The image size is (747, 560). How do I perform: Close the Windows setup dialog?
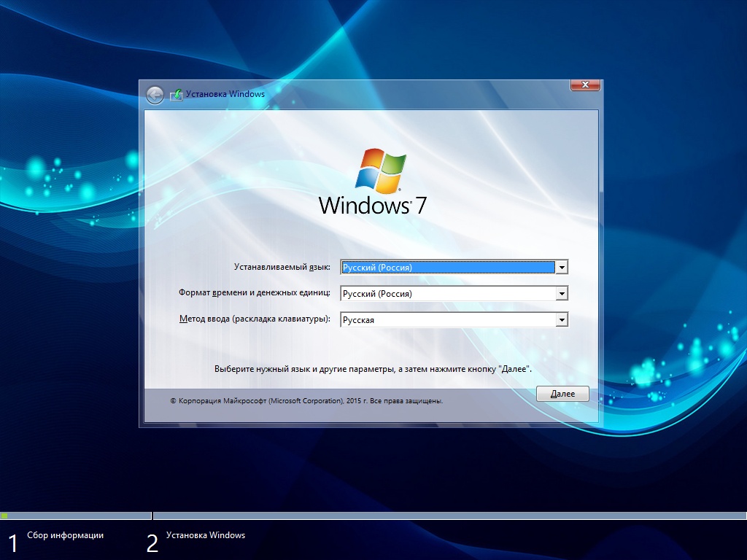point(585,85)
